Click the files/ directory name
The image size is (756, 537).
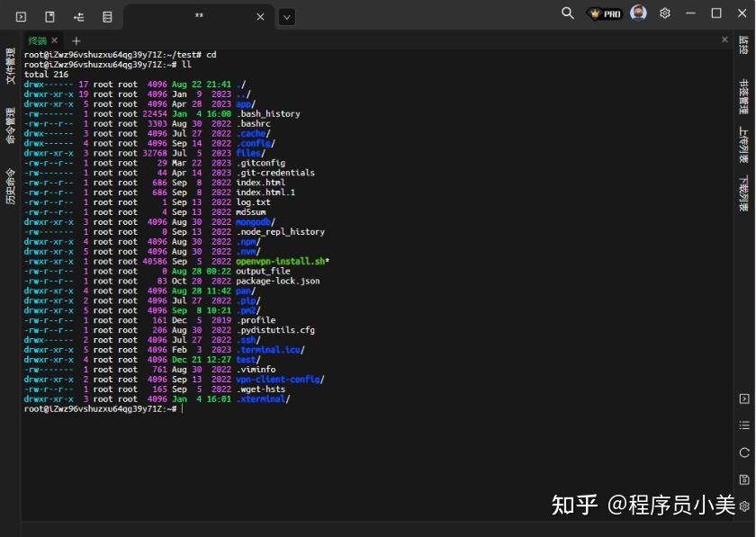tap(251, 153)
